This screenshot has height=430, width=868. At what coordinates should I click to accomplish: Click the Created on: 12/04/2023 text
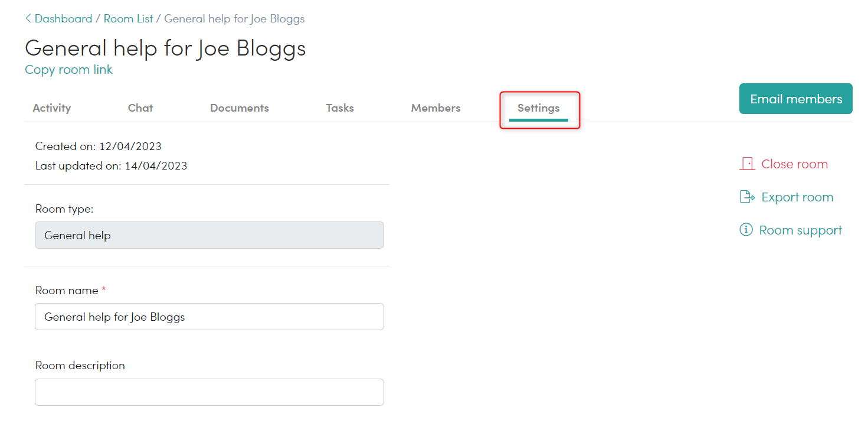click(x=99, y=146)
